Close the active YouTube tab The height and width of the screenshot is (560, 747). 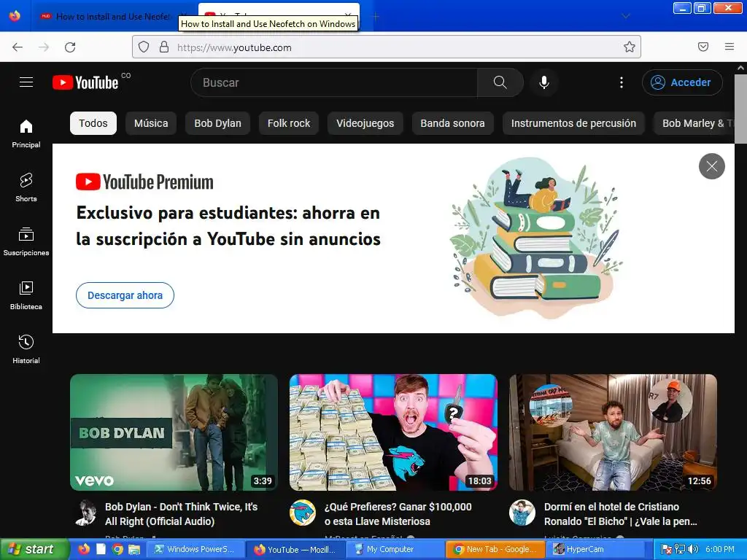[348, 15]
